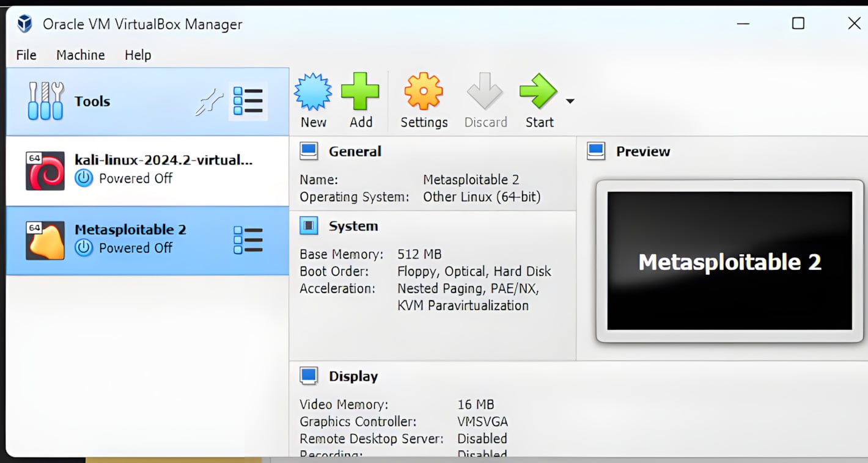This screenshot has height=463, width=868.
Task: Collapse the System section header
Action: click(353, 226)
